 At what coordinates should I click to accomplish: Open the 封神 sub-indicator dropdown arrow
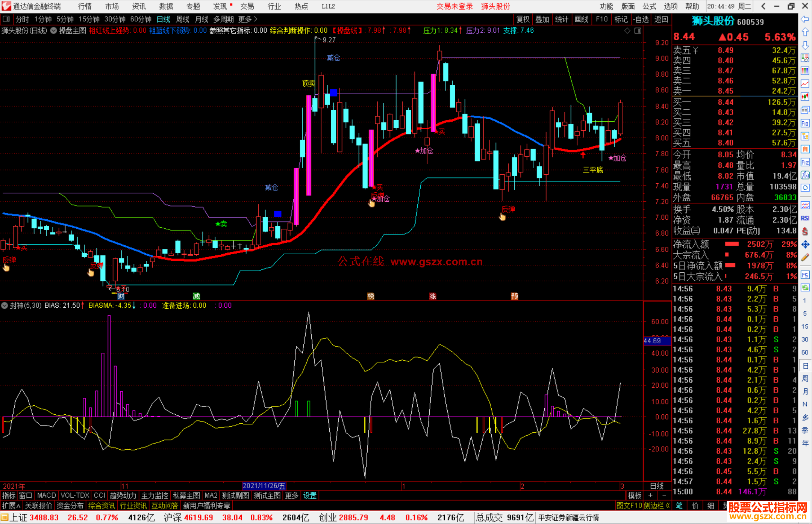5,305
